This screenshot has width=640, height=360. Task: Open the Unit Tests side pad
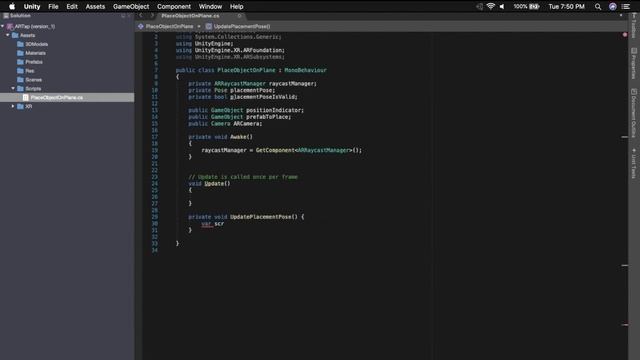(x=634, y=163)
